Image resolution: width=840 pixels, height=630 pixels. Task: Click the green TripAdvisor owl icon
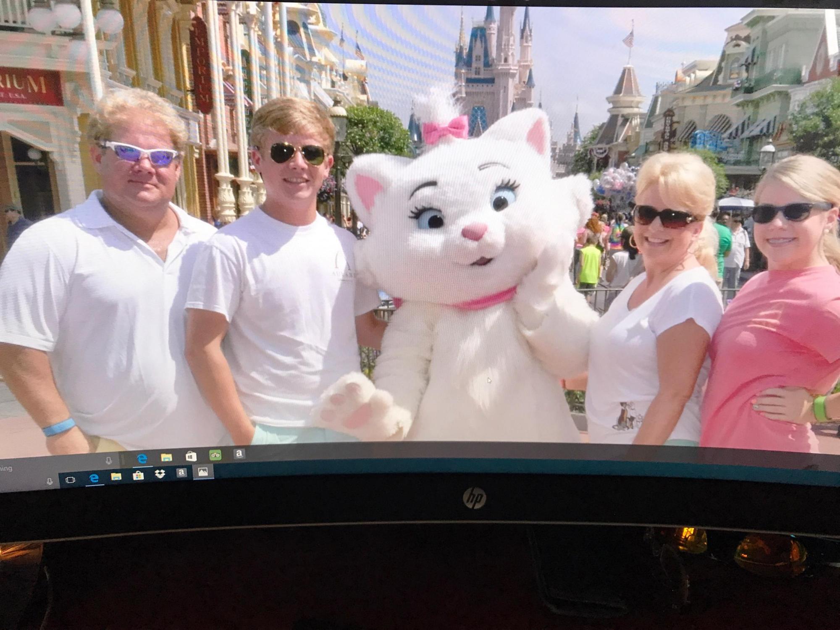[215, 455]
